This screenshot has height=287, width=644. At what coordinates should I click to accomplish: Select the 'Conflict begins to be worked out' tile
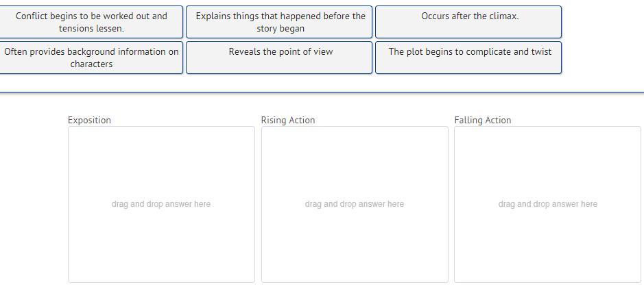pyautogui.click(x=91, y=22)
